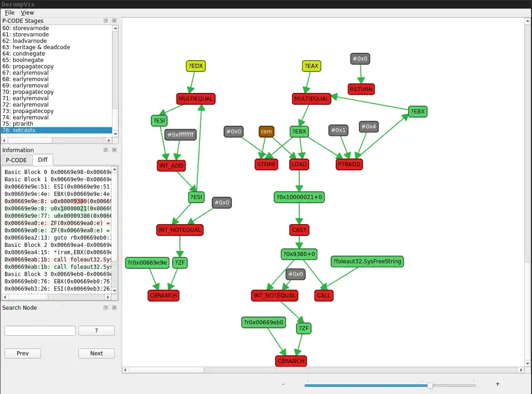This screenshot has height=394, width=532.
Task: Switch to the P-CODE tab
Action: [16, 160]
